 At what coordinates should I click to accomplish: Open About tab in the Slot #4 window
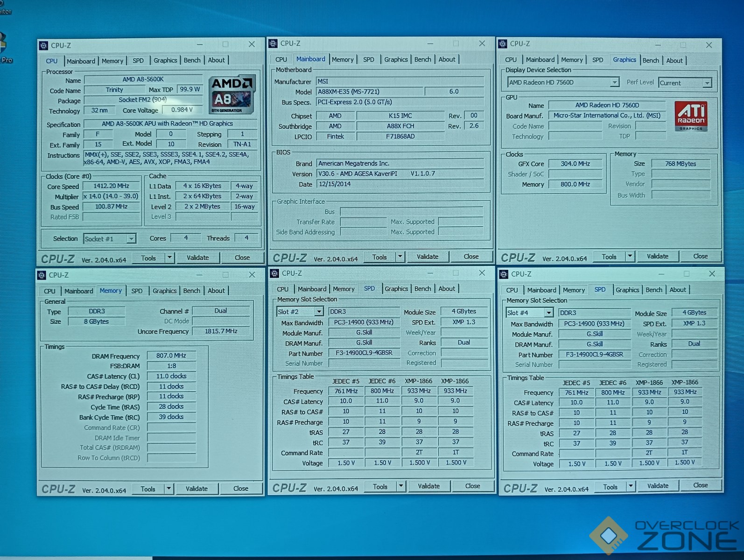point(678,290)
